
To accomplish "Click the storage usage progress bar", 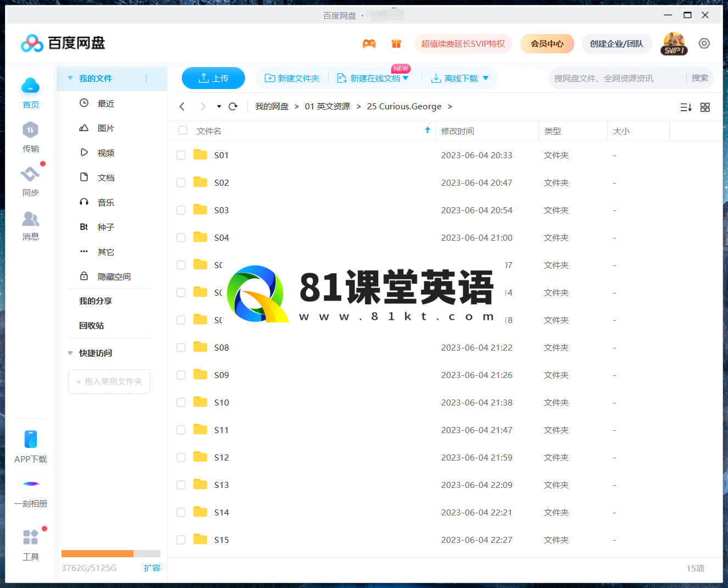I will coord(111,553).
